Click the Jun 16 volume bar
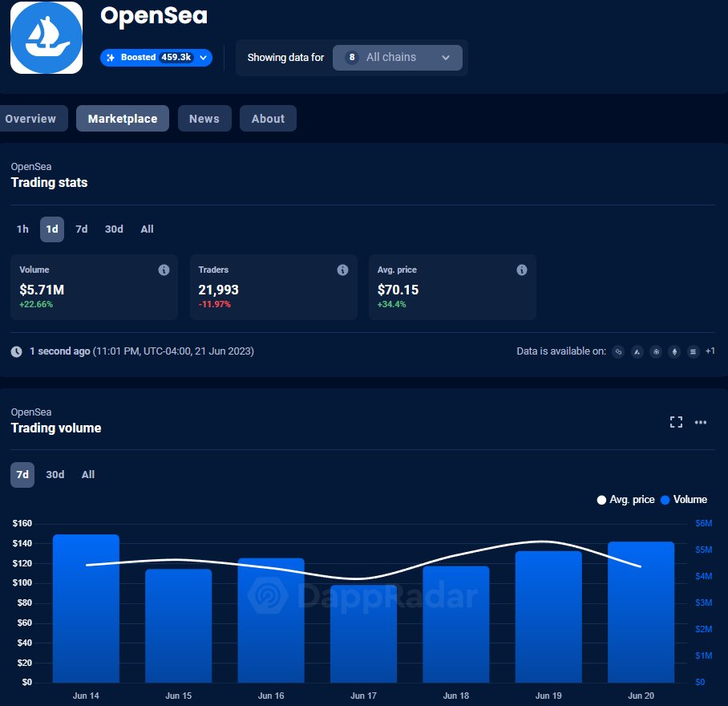 (x=271, y=620)
